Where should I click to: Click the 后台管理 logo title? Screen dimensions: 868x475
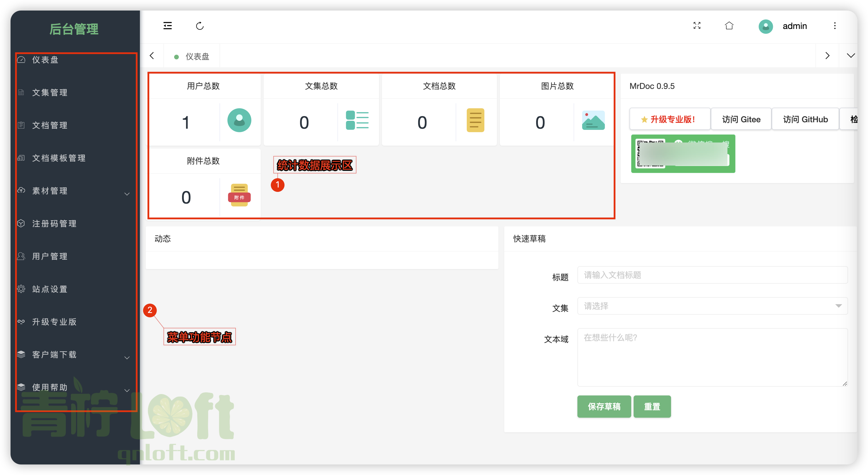74,29
